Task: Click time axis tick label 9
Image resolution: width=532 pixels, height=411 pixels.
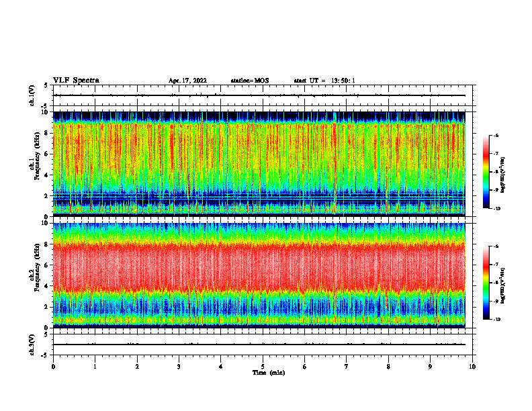Action: pos(430,367)
